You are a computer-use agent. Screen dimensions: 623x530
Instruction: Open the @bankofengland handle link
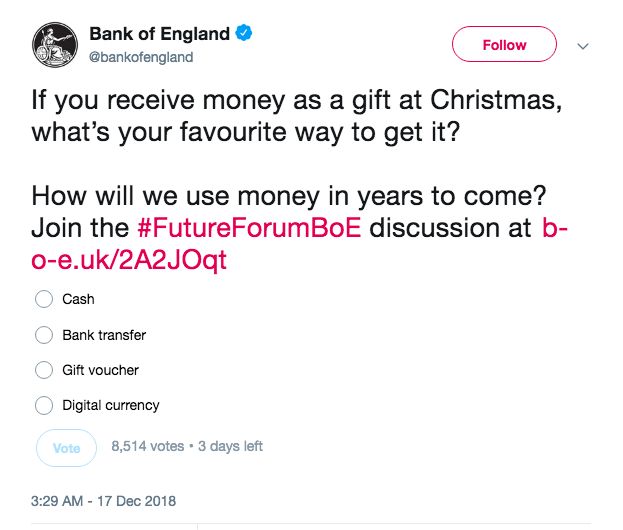click(141, 57)
